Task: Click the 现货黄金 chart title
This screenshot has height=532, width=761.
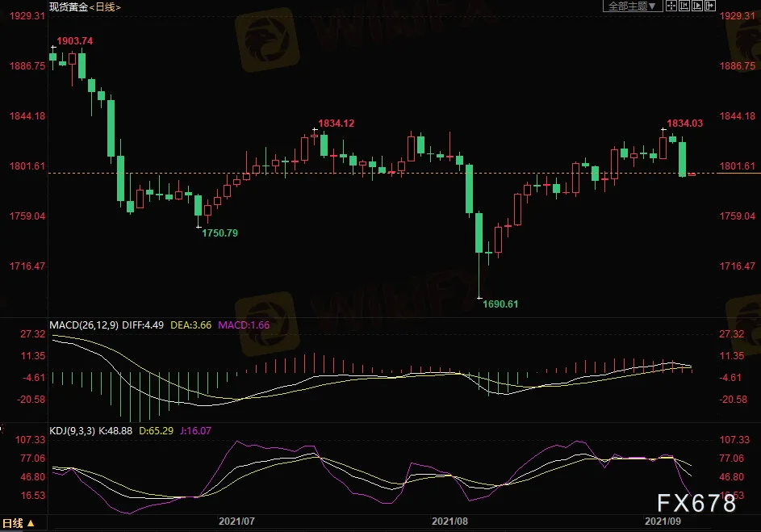Action: click(x=68, y=6)
